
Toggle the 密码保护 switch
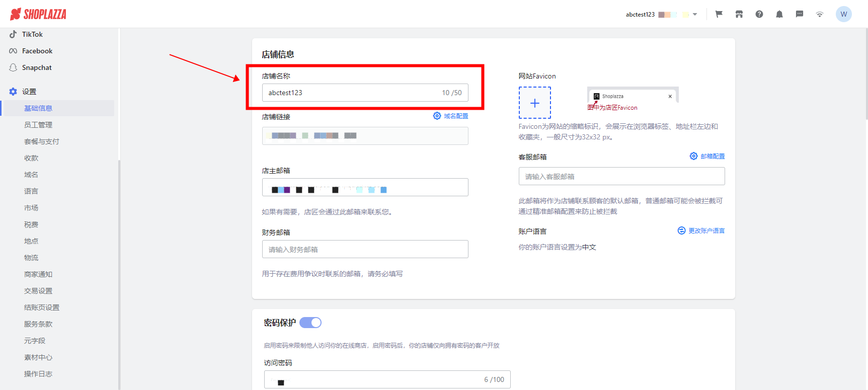coord(310,323)
